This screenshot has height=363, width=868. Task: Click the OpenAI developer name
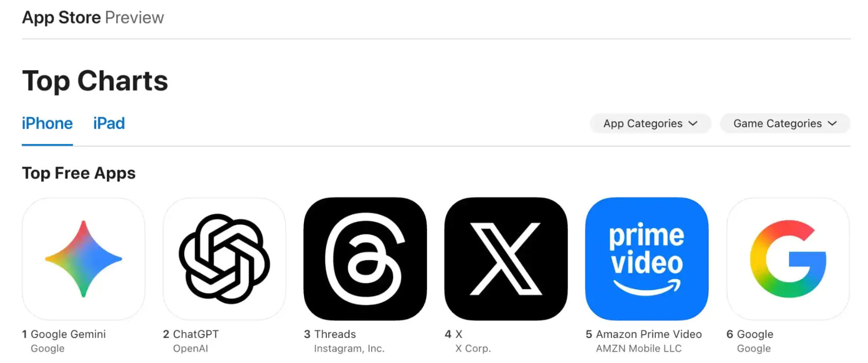[x=190, y=348]
